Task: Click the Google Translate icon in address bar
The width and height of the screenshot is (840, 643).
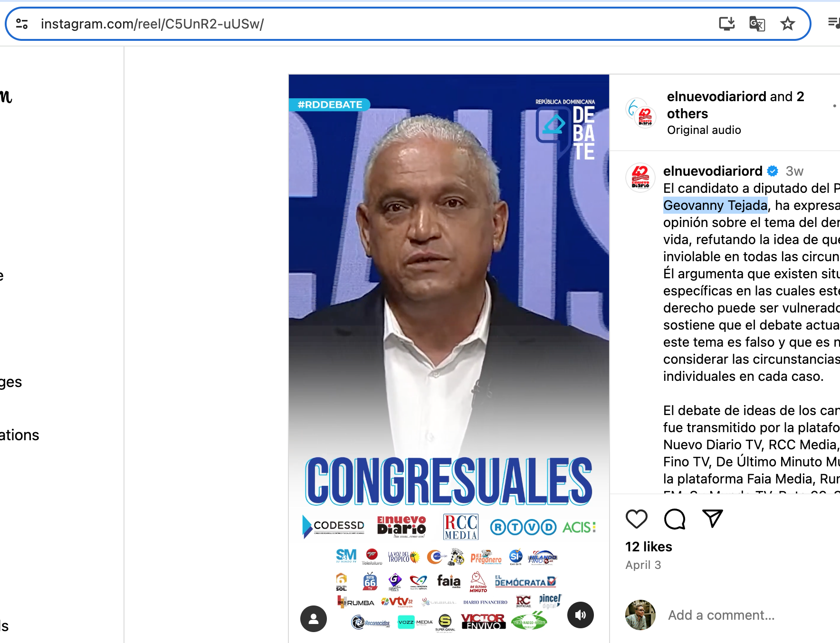Action: 757,23
